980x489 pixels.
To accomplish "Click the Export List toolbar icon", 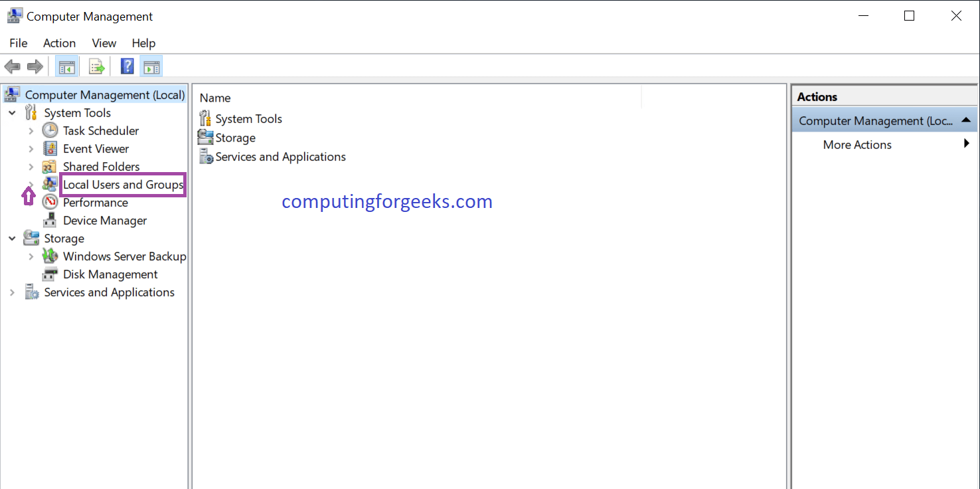I will 97,66.
